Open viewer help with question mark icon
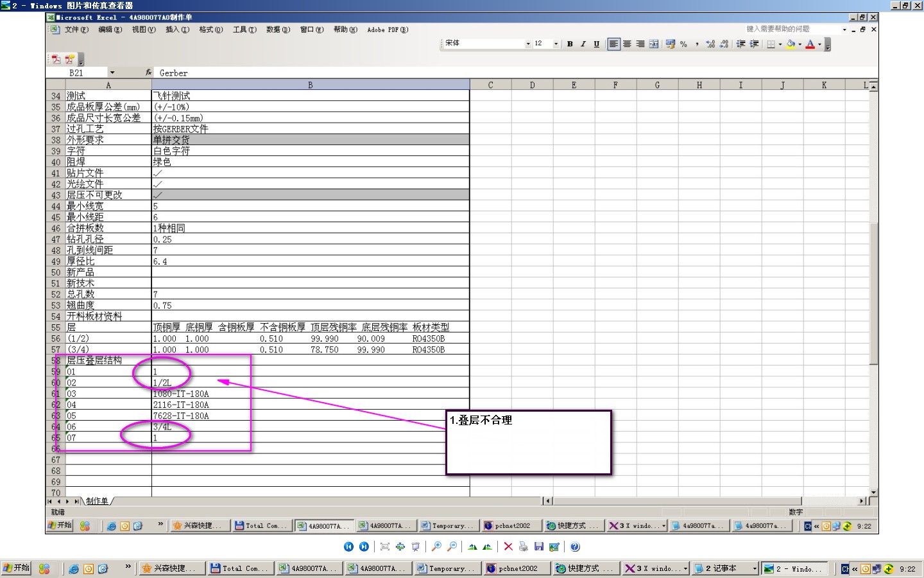Image resolution: width=924 pixels, height=578 pixels. [575, 547]
